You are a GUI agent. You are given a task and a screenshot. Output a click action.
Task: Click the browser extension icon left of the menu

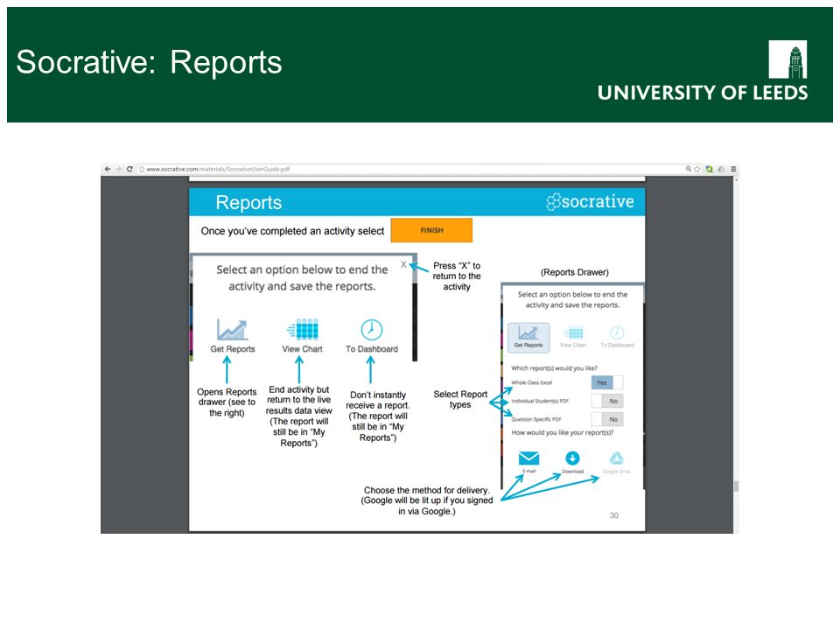(721, 169)
